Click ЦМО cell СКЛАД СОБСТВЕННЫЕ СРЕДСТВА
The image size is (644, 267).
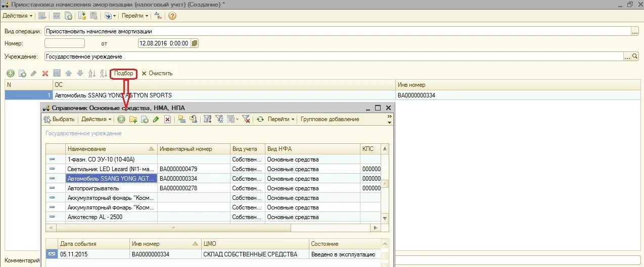255,254
